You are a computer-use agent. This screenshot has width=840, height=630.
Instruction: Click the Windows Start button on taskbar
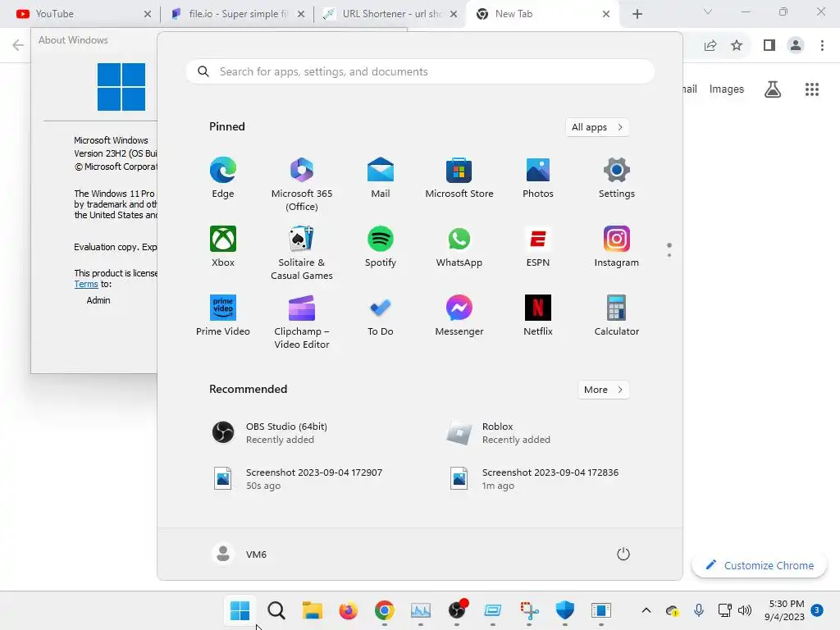240,610
